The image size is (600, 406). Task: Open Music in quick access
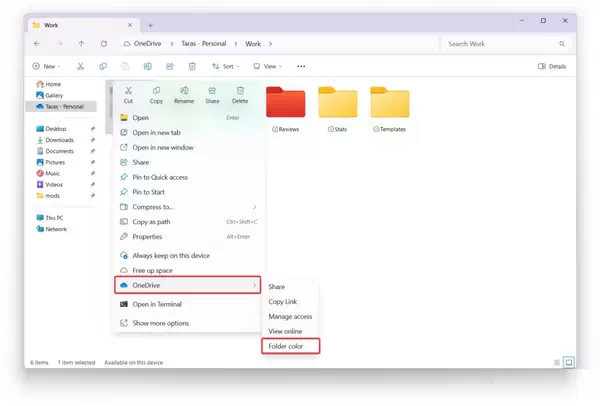pyautogui.click(x=48, y=173)
